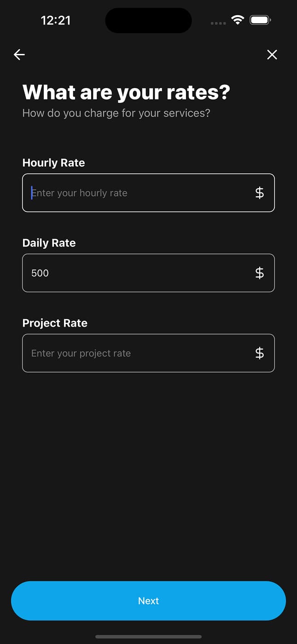Click the Hourly Rate label
297x644 pixels.
coord(53,163)
